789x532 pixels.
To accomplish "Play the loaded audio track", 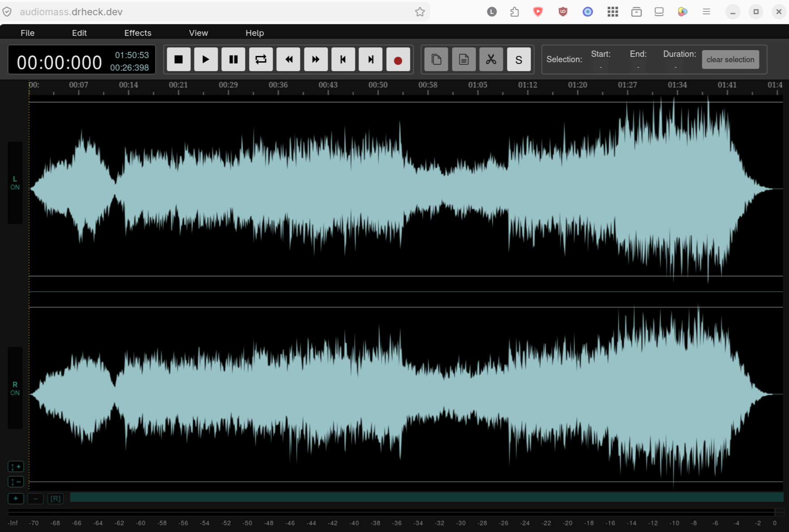I will pos(206,59).
